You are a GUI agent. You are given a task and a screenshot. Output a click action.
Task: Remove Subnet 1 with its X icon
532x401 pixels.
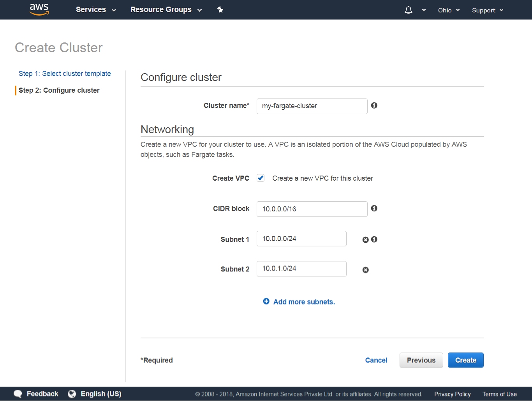[x=365, y=240]
